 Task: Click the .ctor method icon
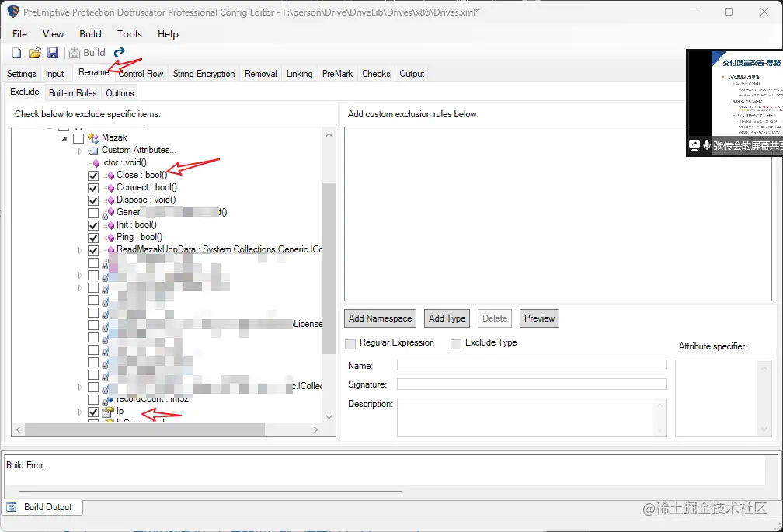coord(95,162)
